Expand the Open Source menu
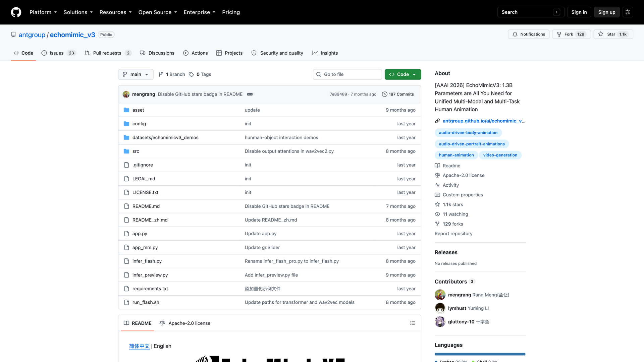Screen dimensions: 644x362 click(x=157, y=12)
